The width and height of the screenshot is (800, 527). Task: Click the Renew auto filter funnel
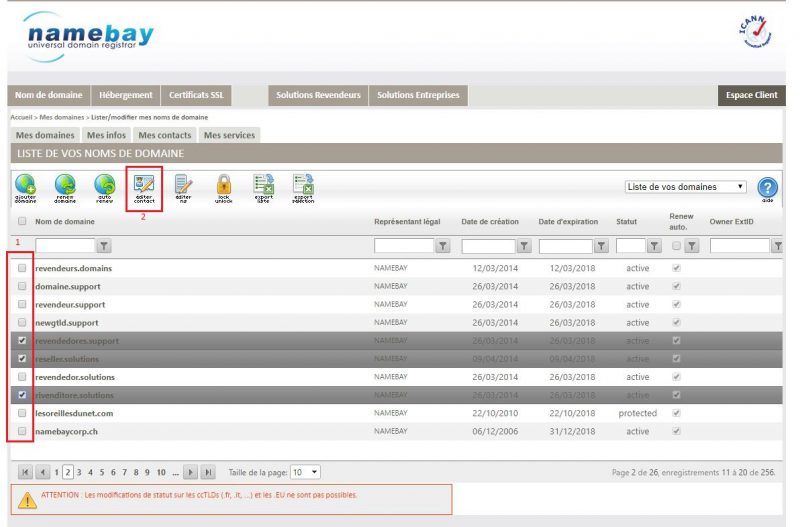(691, 246)
